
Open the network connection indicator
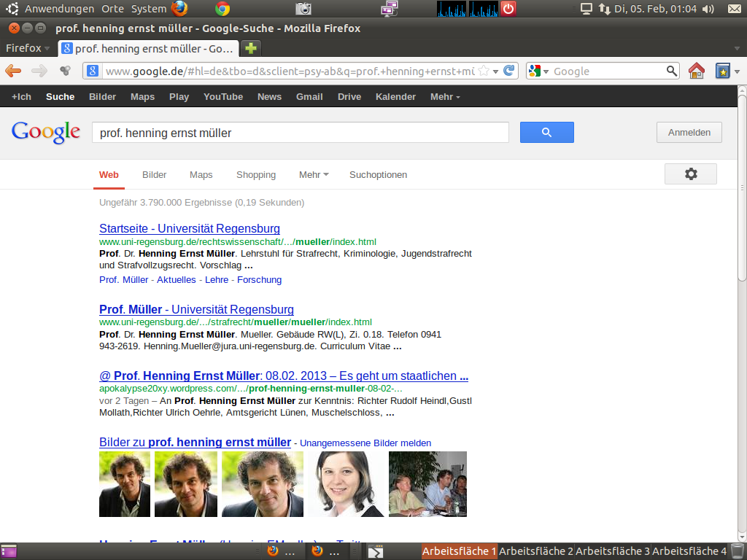click(605, 9)
